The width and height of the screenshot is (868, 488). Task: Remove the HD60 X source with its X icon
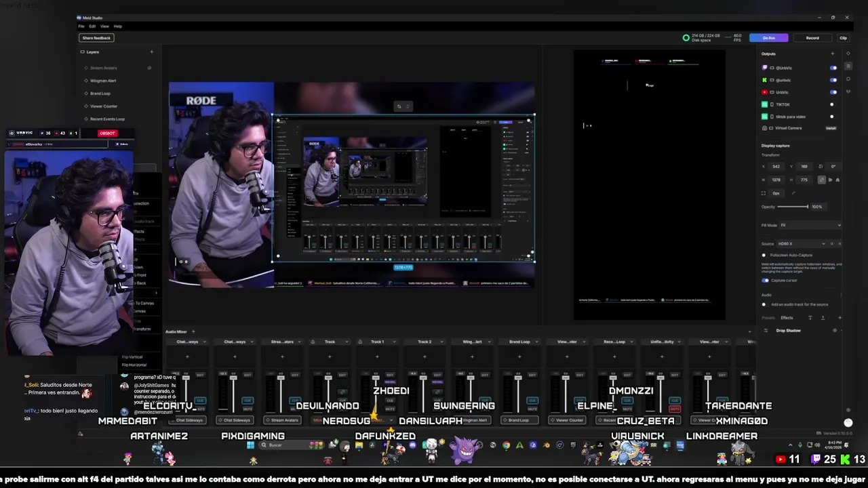click(x=840, y=243)
